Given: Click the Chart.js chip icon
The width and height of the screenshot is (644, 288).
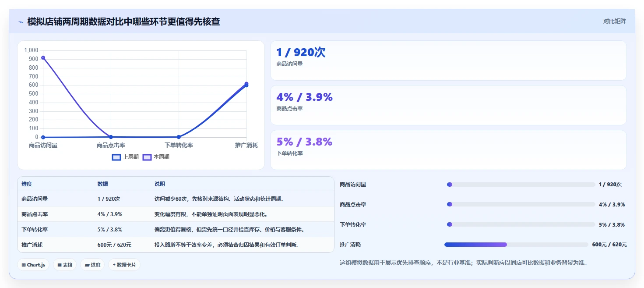Looking at the screenshot, I should [24, 265].
